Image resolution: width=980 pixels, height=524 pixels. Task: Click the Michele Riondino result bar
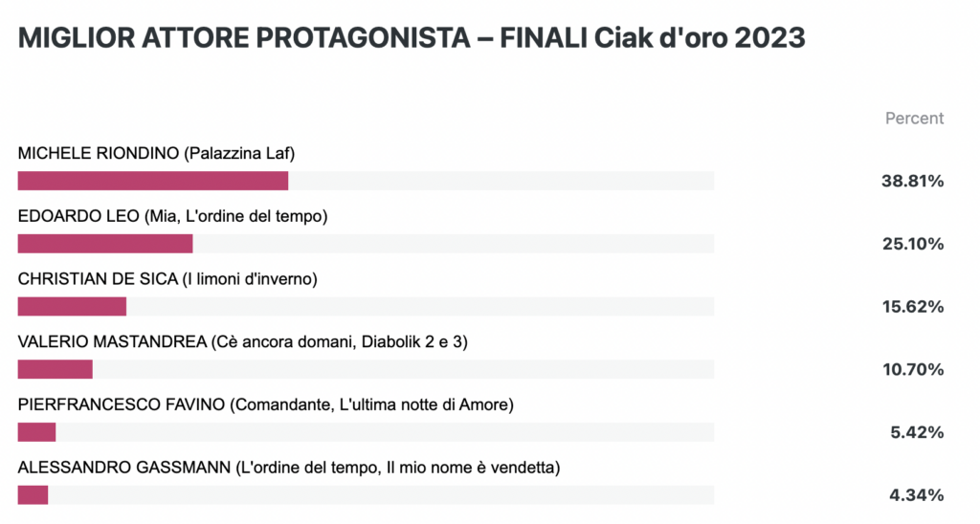coord(366,181)
